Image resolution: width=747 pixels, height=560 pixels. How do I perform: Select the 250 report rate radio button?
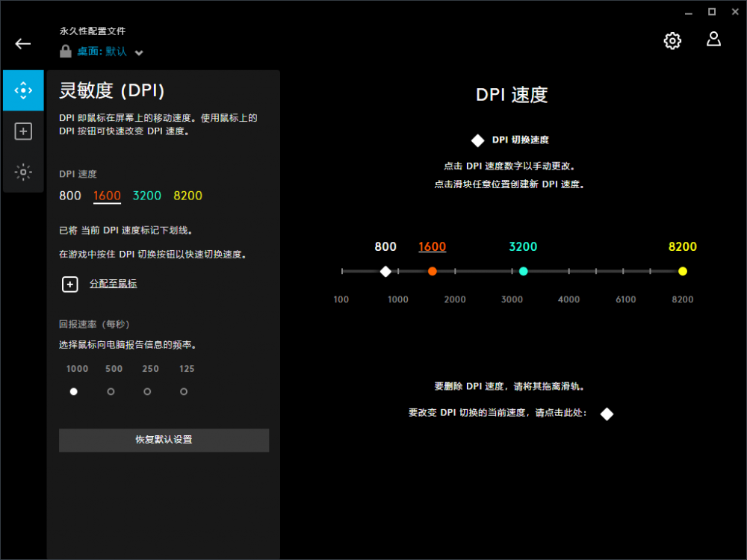(x=147, y=391)
